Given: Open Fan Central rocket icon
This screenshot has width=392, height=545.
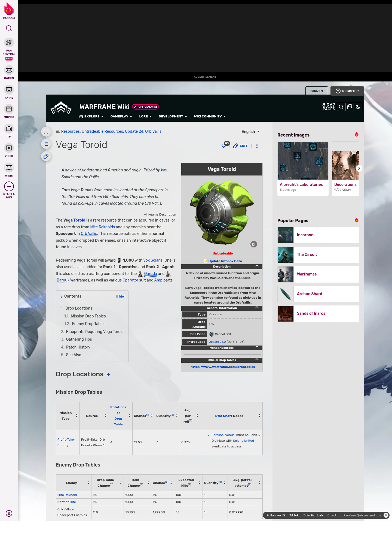Looking at the screenshot, I should click(x=9, y=43).
